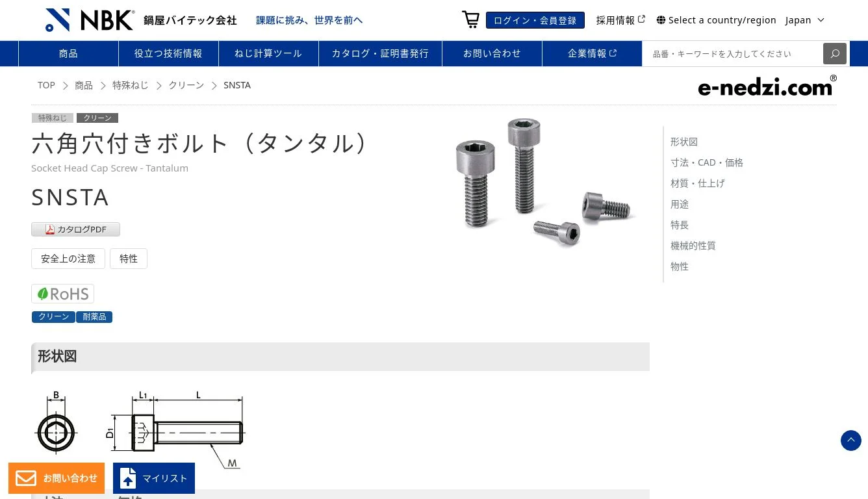Click the 安全上の注意 button

point(68,259)
